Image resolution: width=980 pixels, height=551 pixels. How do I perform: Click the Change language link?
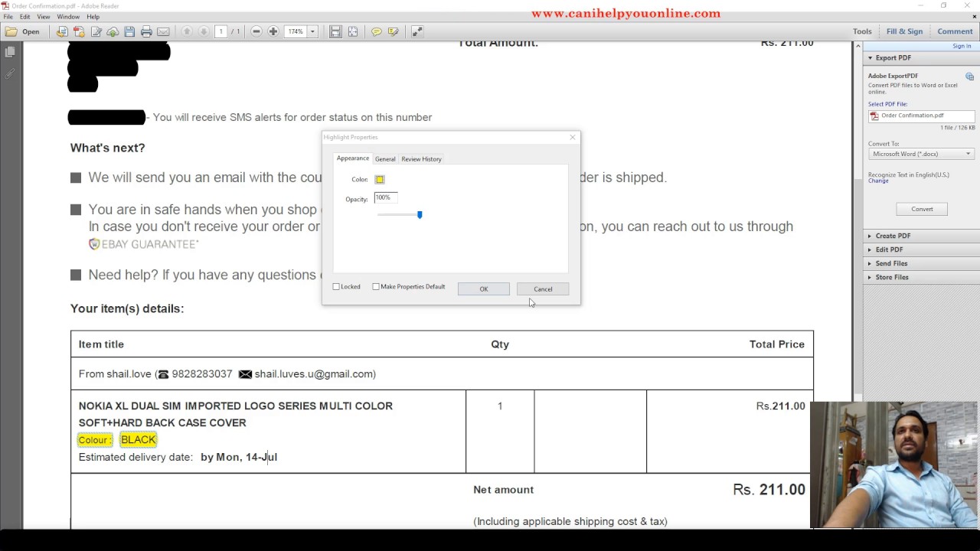878,181
